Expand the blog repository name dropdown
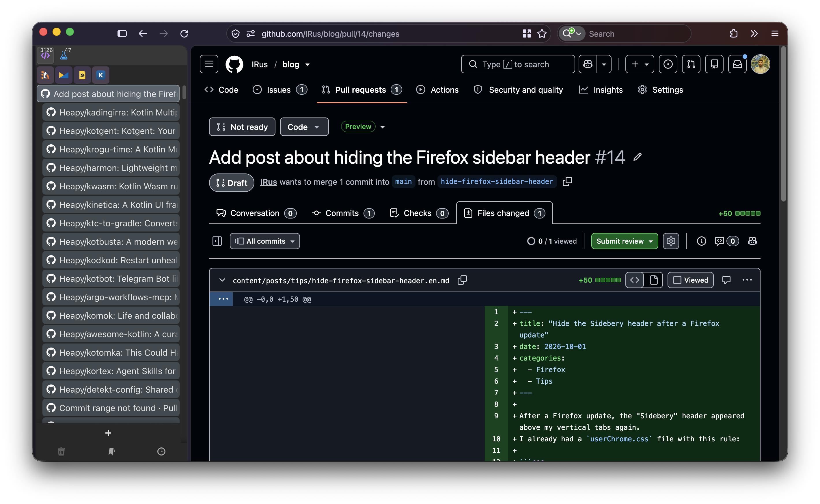This screenshot has height=504, width=820. (307, 64)
